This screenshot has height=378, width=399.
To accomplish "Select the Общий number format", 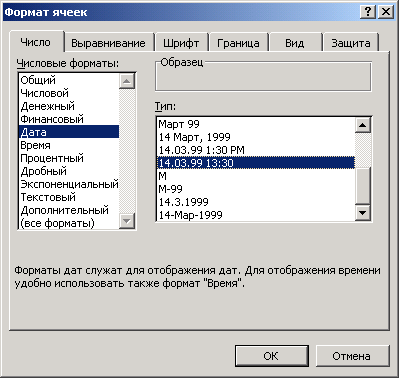I will tap(69, 80).
